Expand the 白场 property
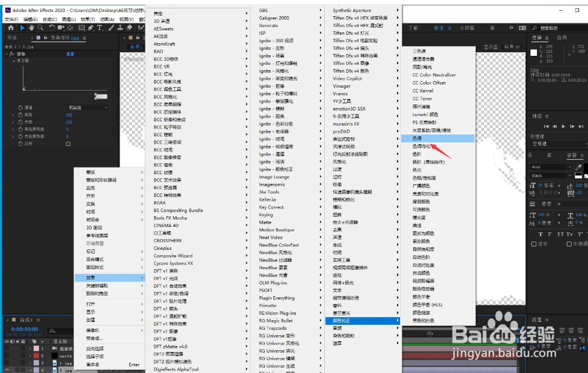588x373 pixels. 13,122
